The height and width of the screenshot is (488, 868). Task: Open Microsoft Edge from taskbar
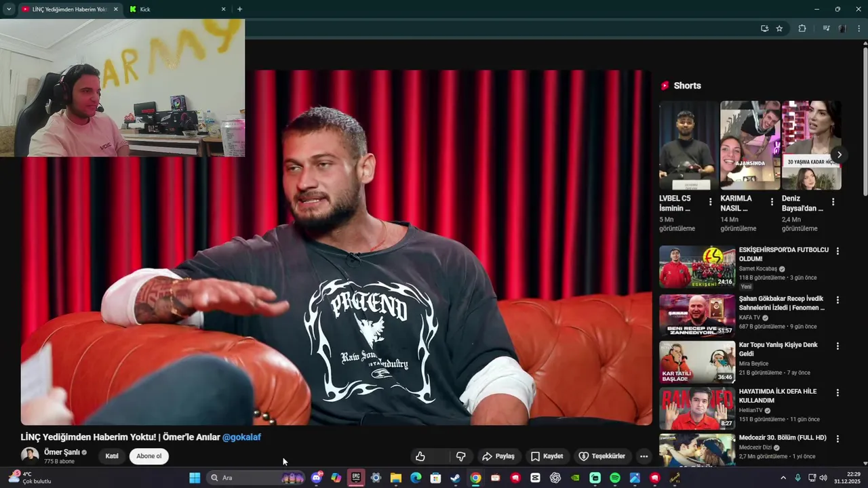tap(416, 478)
